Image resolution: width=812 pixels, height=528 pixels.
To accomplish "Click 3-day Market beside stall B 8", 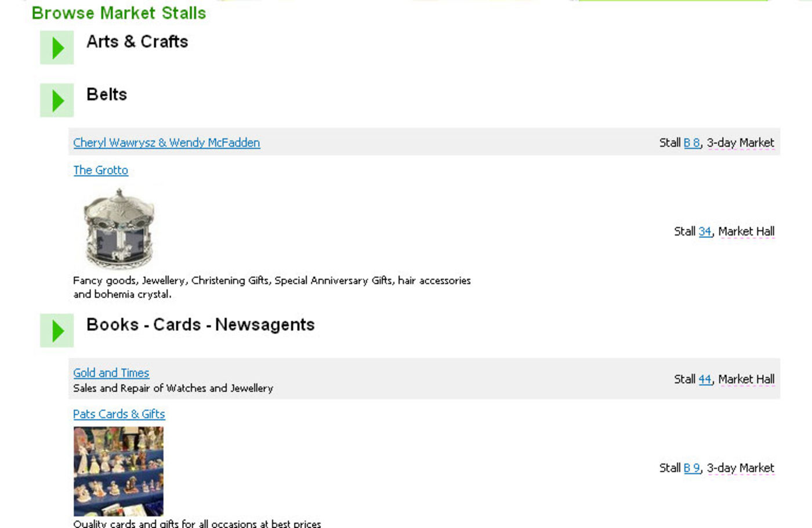I will [740, 143].
